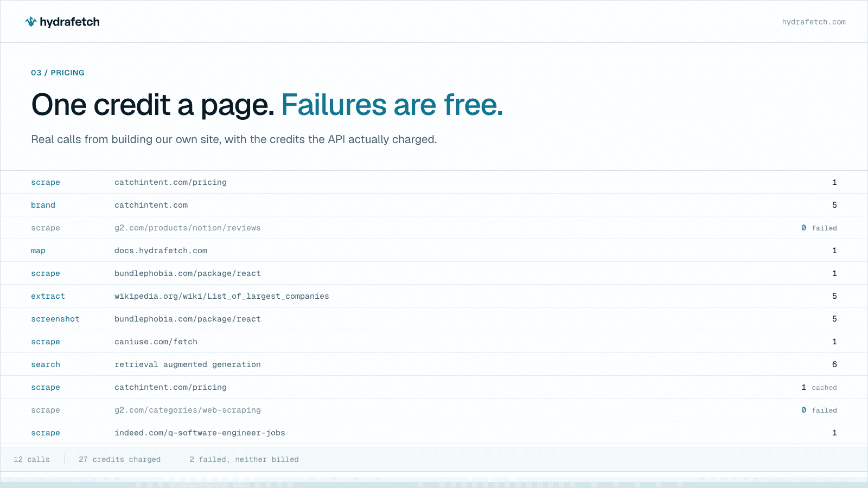Select the 'extract' method label
The image size is (868, 488).
click(x=48, y=296)
